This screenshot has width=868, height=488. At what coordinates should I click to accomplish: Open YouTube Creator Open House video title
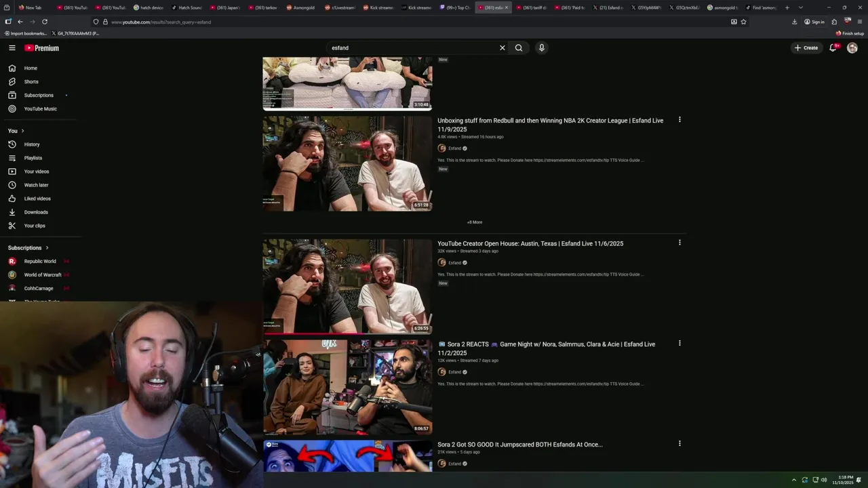[530, 243]
